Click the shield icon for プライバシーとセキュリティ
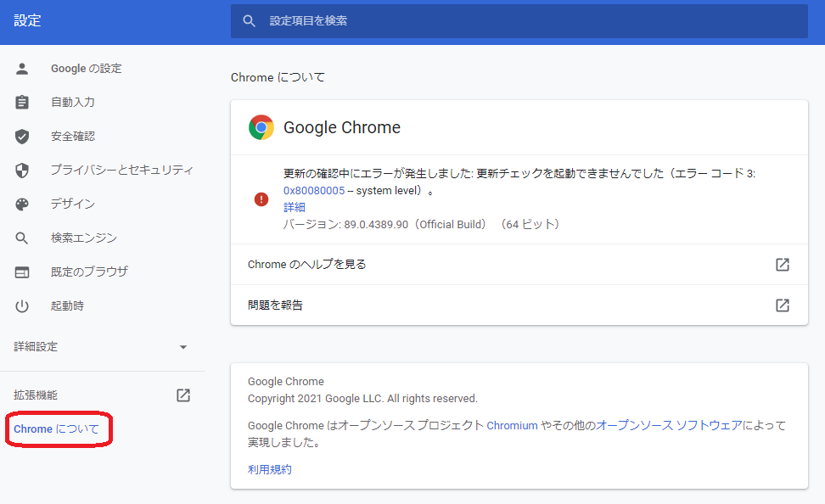The height and width of the screenshot is (504, 825). (22, 170)
